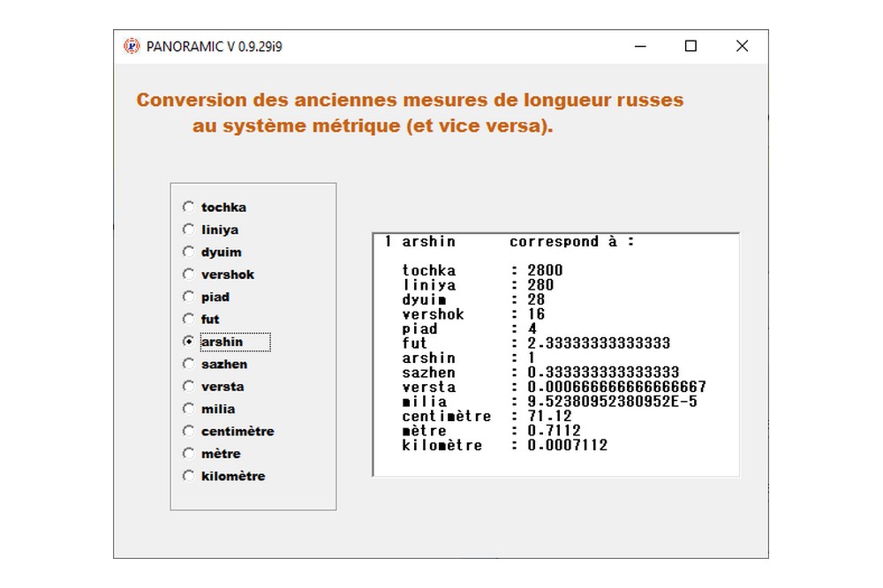Click the PANORAMIC application icon in title bar
883x588 pixels.
click(x=132, y=46)
